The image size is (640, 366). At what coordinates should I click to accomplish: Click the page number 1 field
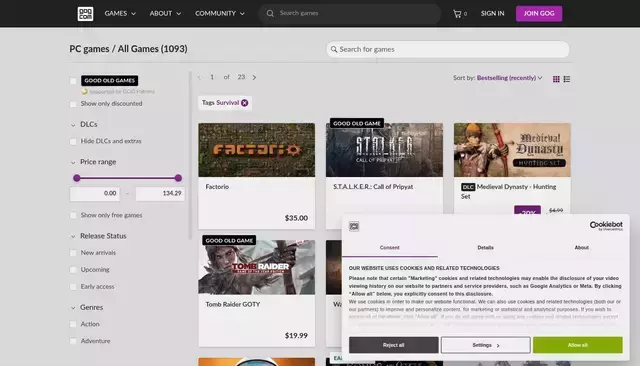(212, 77)
